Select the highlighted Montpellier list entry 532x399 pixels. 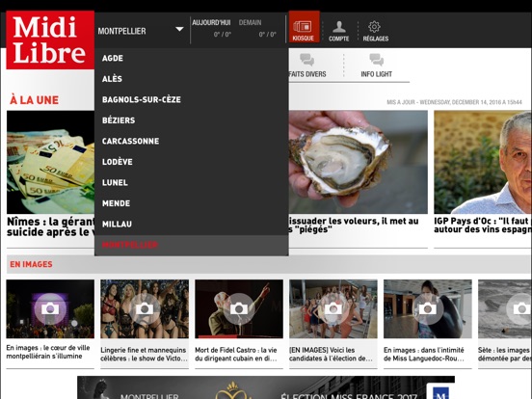pyautogui.click(x=192, y=245)
